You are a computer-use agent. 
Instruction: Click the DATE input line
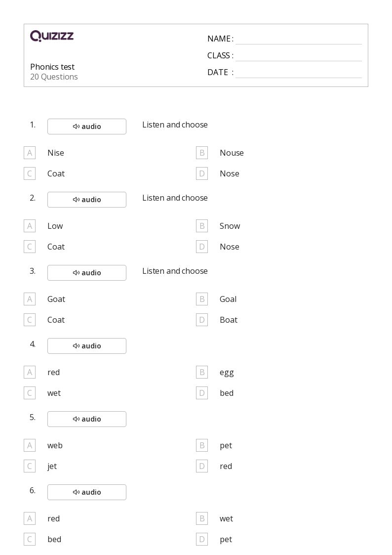(x=299, y=72)
